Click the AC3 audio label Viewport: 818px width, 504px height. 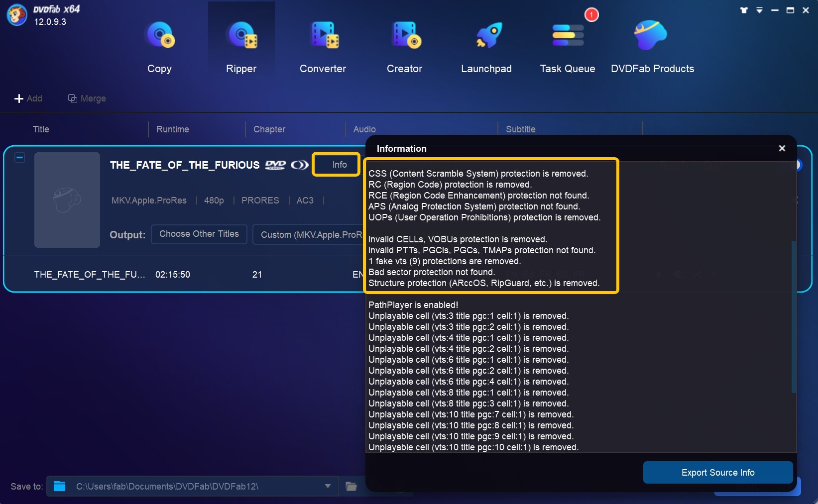coord(305,201)
